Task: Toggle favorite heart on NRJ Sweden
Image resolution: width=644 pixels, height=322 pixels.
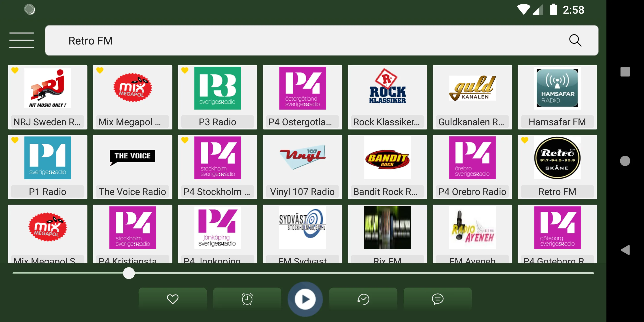Action: [15, 70]
